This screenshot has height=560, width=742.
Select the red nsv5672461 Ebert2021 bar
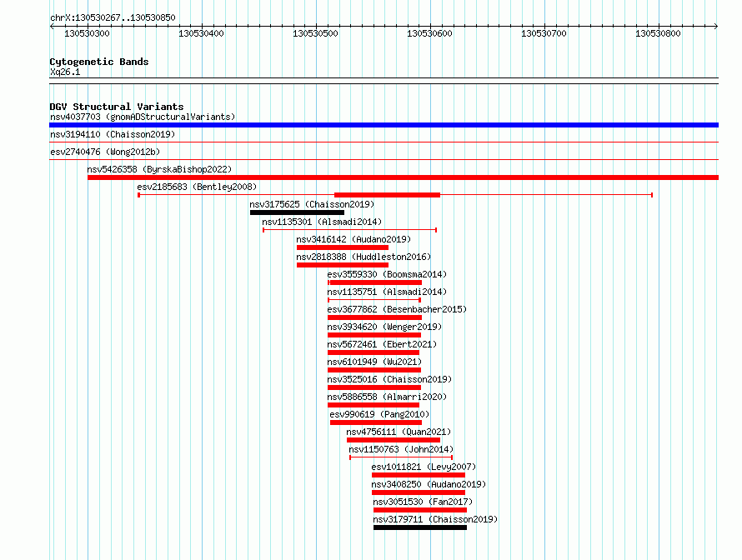coord(374,352)
